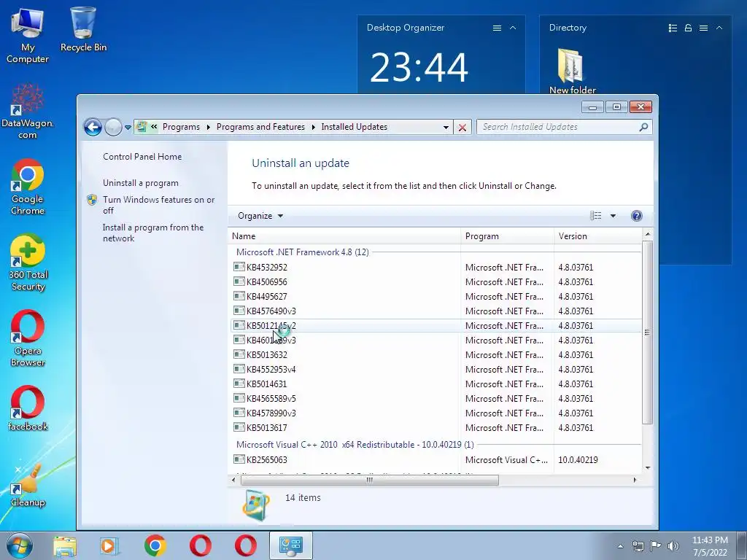Select update KB5014631
This screenshot has width=747, height=560.
(436, 384)
